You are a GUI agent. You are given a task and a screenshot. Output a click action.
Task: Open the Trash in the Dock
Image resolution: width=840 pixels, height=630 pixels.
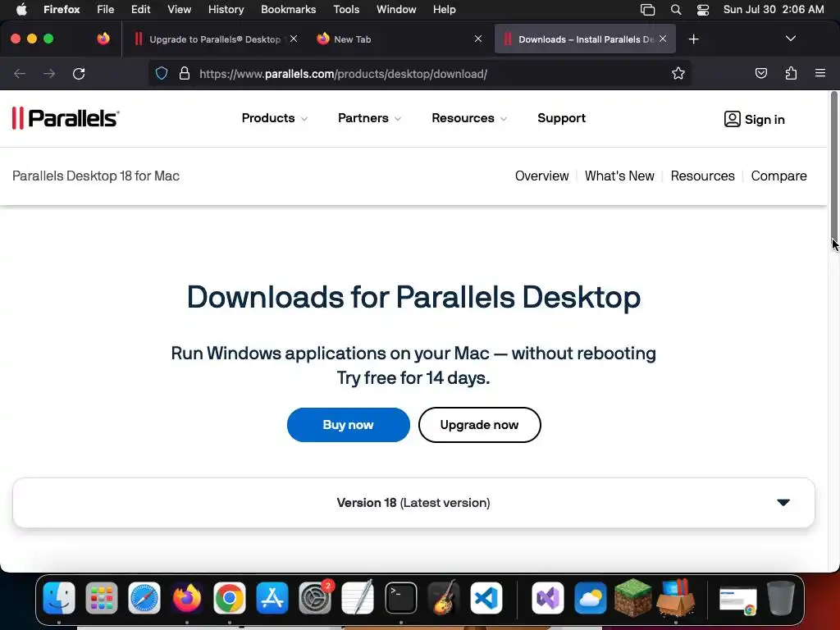pyautogui.click(x=781, y=598)
